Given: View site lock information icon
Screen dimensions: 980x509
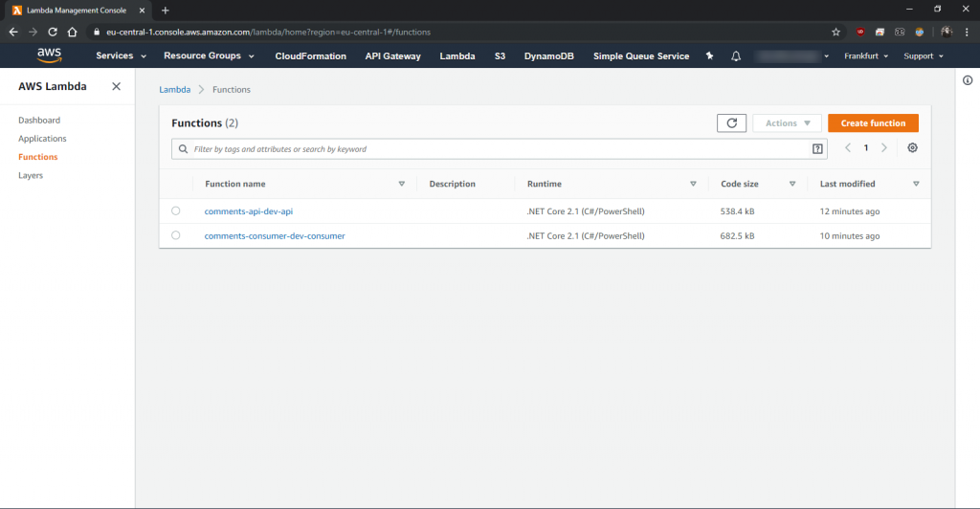Looking at the screenshot, I should pos(97,32).
